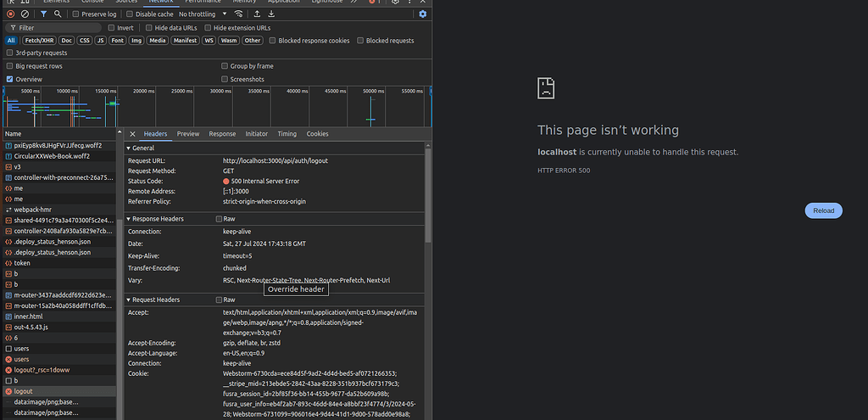Check the Disable cache option

pyautogui.click(x=131, y=14)
